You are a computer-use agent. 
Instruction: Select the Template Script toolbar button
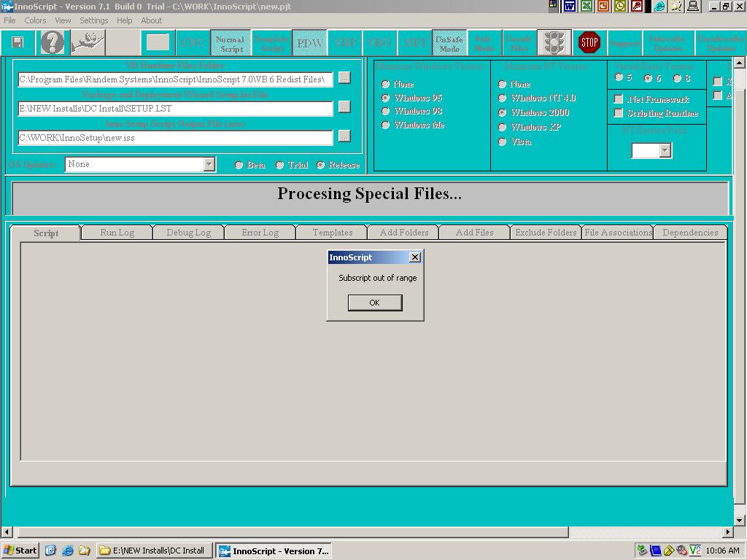click(271, 44)
